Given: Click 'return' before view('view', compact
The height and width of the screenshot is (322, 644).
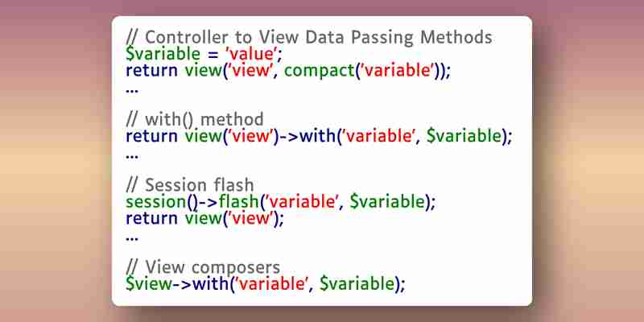Looking at the screenshot, I should pyautogui.click(x=152, y=71).
